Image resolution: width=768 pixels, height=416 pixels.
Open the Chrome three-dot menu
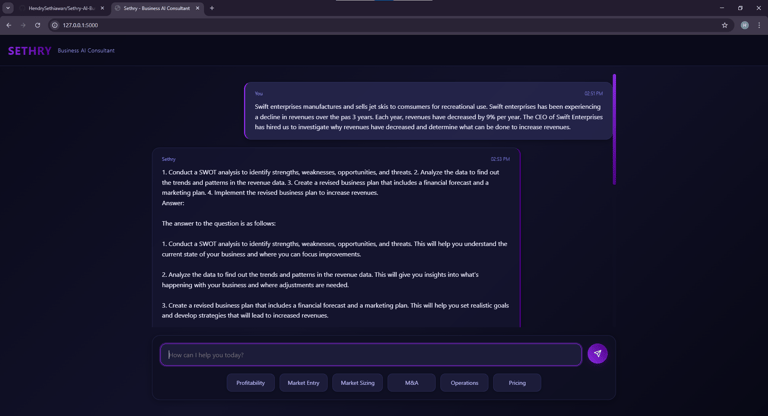pyautogui.click(x=759, y=25)
